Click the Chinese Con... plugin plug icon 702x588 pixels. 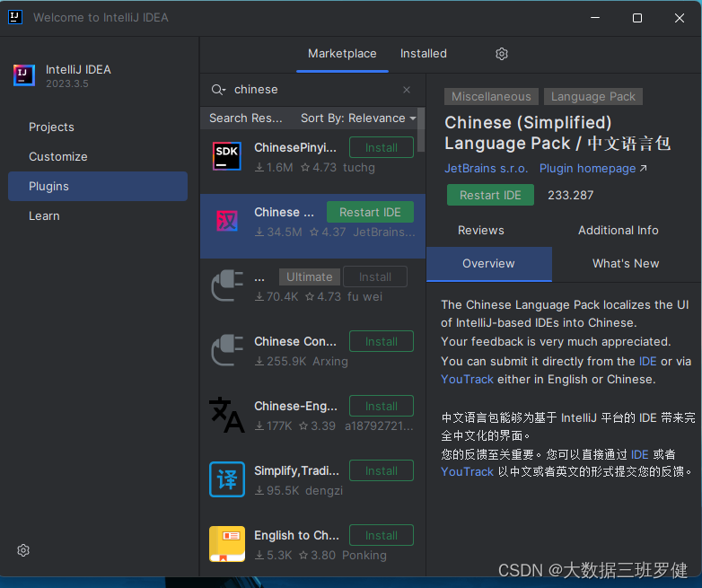(227, 350)
